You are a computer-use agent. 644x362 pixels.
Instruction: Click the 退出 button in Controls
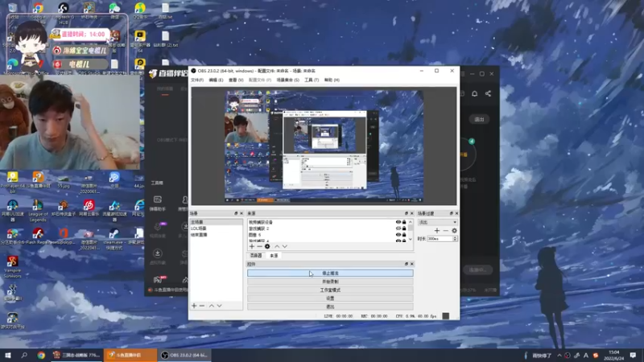point(330,306)
